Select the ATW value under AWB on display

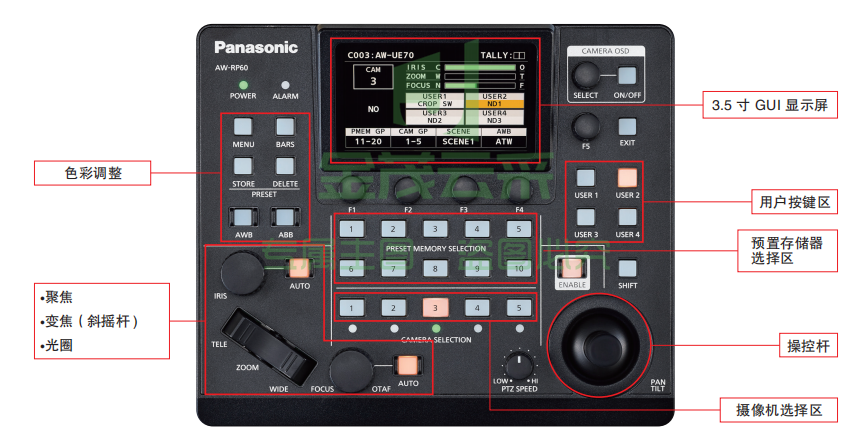click(504, 141)
